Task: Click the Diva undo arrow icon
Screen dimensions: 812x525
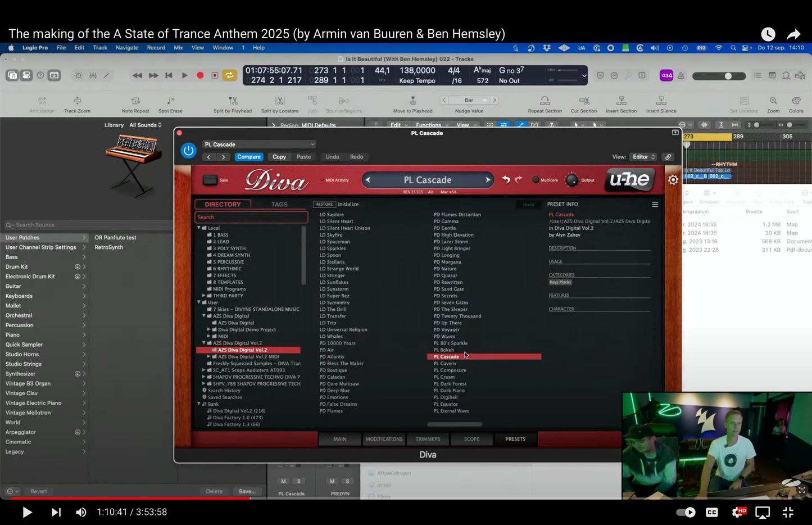Action: tap(506, 180)
